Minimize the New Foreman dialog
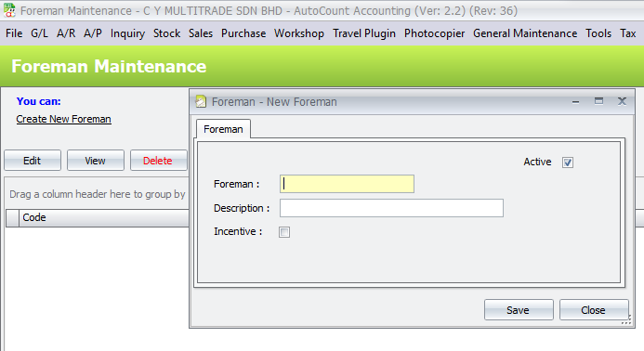This screenshot has height=351, width=644. [576, 101]
